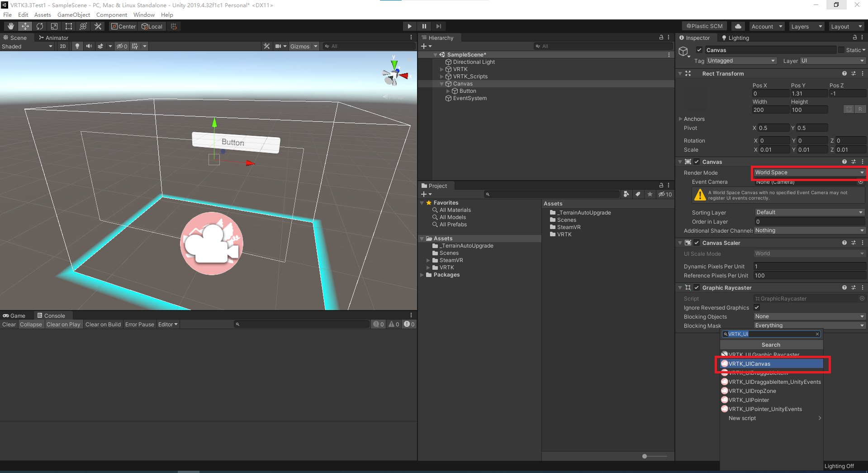Select VRTK_UICanvas component result

click(x=772, y=364)
